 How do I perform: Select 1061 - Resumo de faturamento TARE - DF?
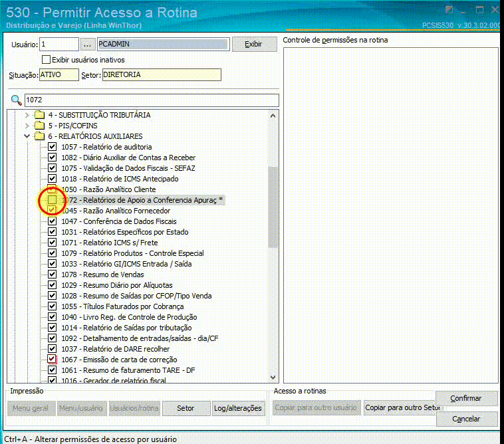[128, 370]
